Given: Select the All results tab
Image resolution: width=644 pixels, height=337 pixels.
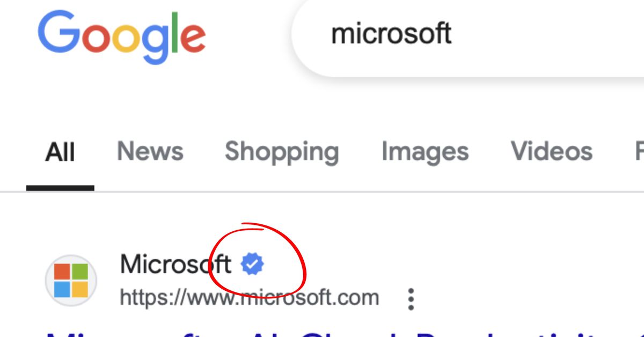Looking at the screenshot, I should click(60, 152).
